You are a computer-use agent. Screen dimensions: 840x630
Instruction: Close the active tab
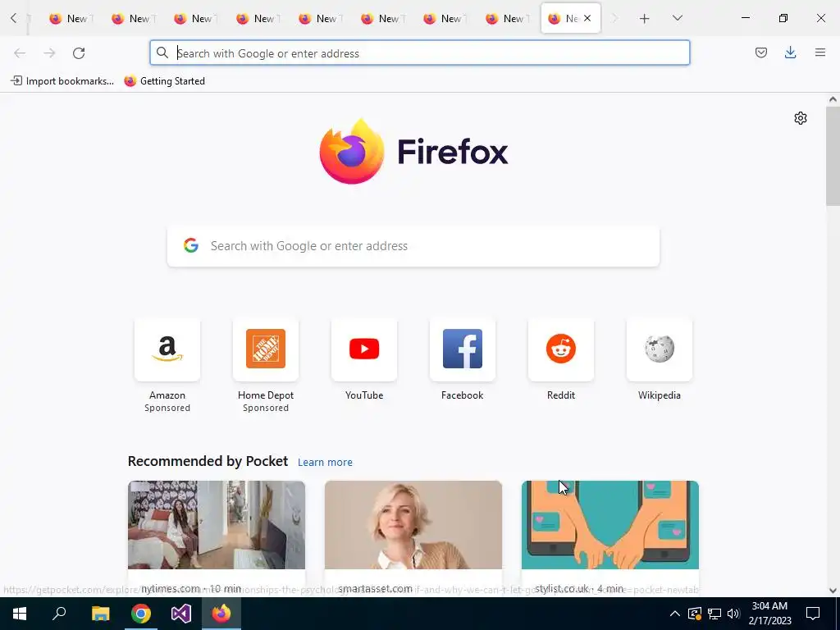pyautogui.click(x=587, y=18)
